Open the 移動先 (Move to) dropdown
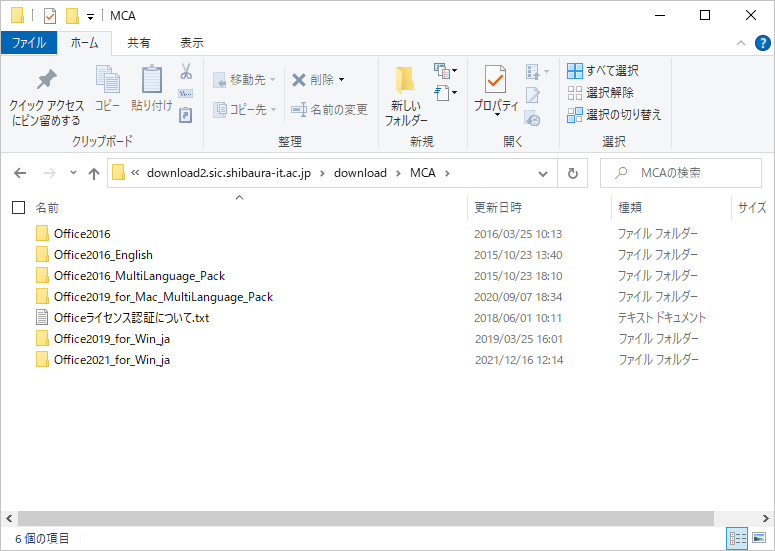The width and height of the screenshot is (775, 551). [x=244, y=80]
